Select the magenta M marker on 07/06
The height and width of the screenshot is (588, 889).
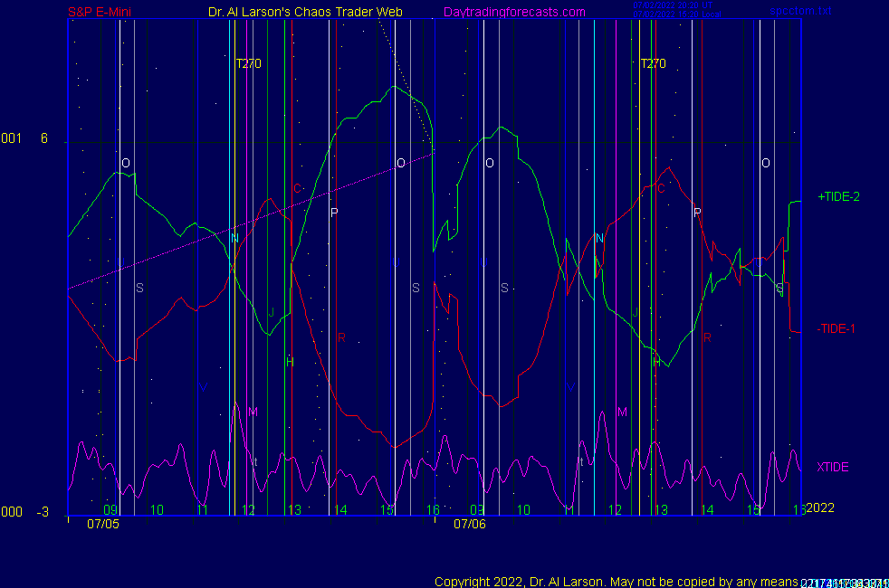pyautogui.click(x=622, y=413)
